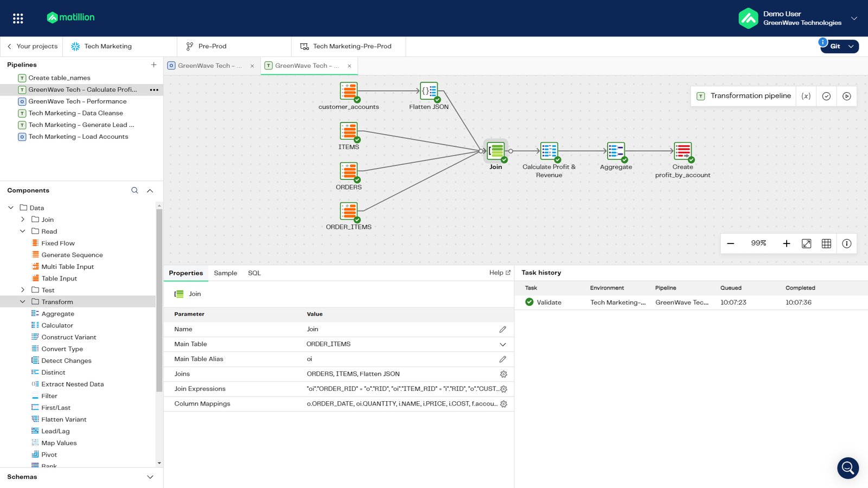Select the Create profit_by_account node
The image size is (868, 488).
[x=682, y=151]
